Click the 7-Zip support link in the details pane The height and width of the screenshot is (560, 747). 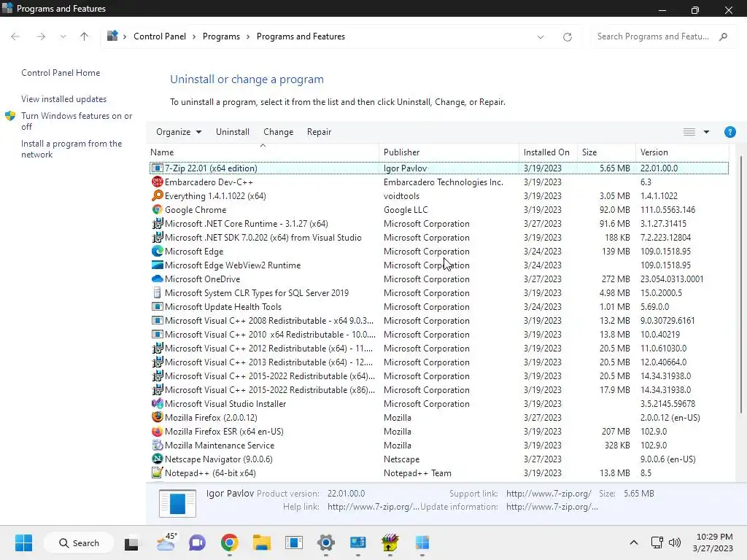point(549,494)
